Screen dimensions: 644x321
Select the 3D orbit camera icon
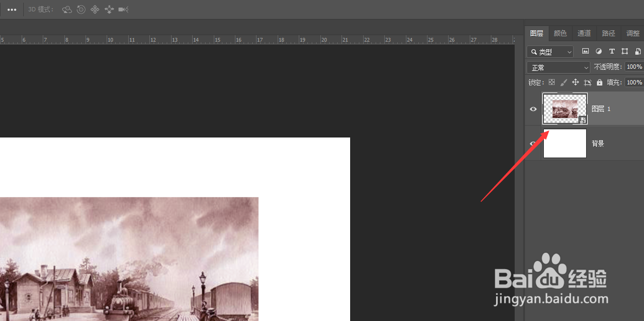pos(67,9)
